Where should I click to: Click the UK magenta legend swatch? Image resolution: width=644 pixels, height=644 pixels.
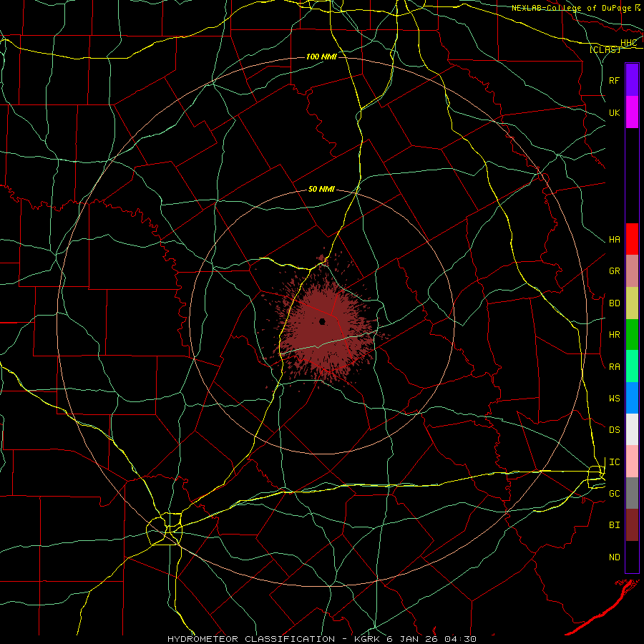point(632,112)
